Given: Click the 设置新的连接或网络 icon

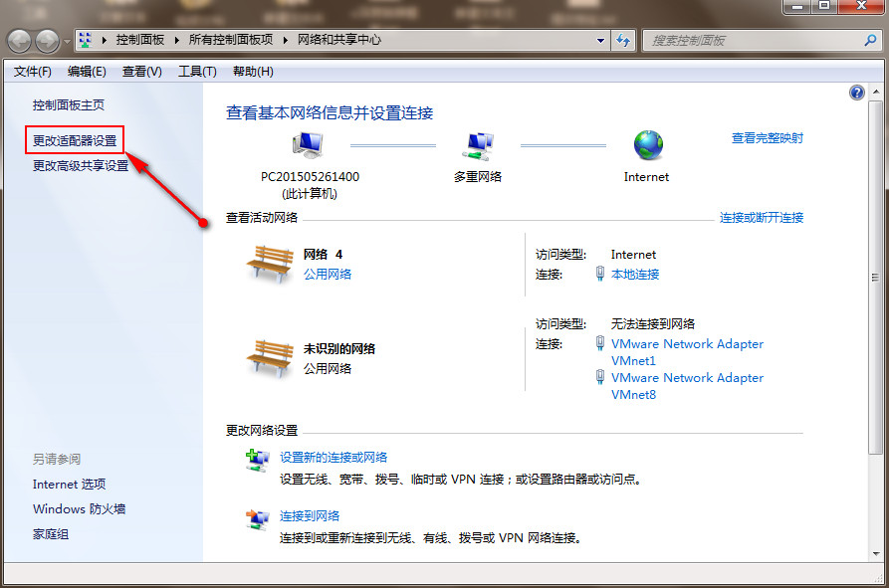Looking at the screenshot, I should (x=257, y=460).
